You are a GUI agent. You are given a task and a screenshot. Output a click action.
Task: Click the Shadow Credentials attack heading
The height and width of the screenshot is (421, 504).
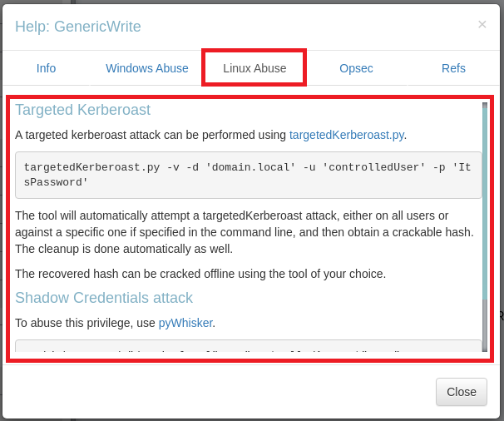pos(104,298)
